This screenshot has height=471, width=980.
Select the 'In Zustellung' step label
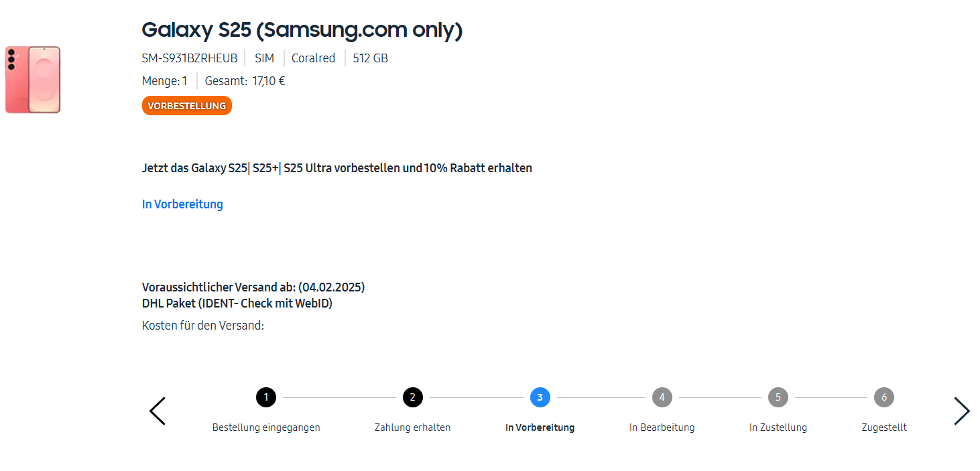(x=778, y=427)
